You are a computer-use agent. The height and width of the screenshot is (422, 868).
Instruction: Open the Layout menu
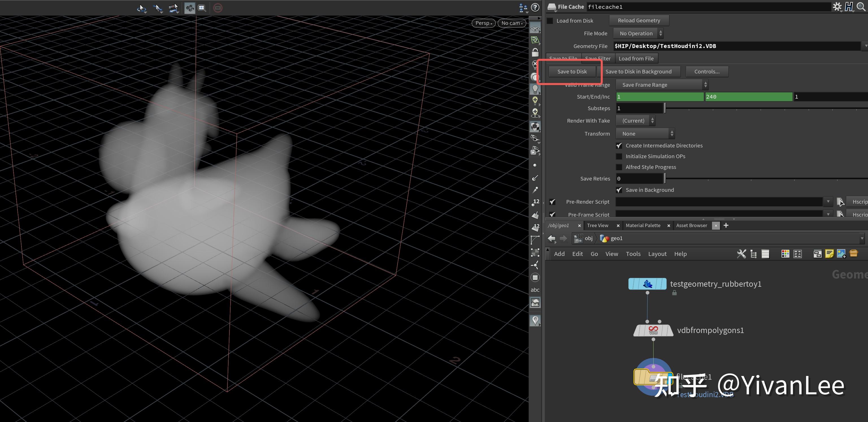tap(657, 254)
